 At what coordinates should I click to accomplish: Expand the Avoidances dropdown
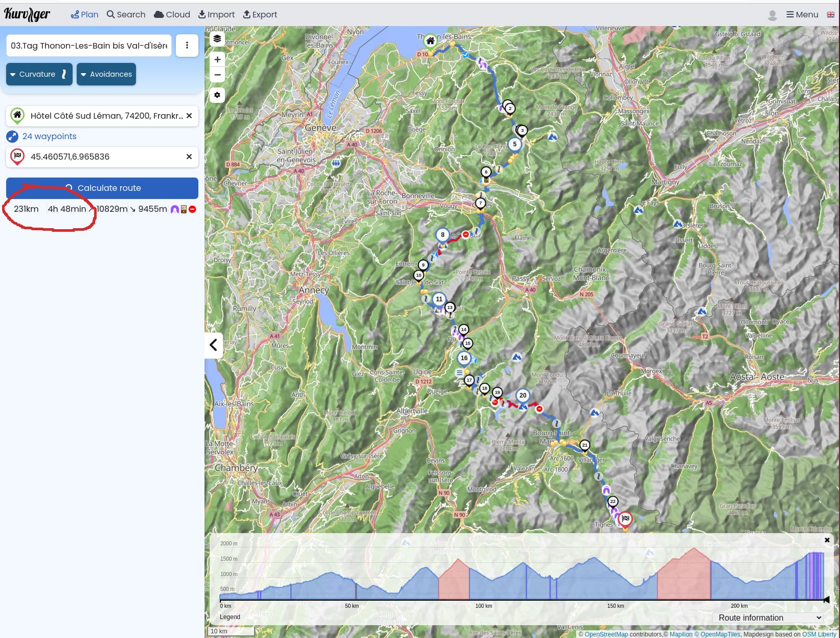click(106, 74)
